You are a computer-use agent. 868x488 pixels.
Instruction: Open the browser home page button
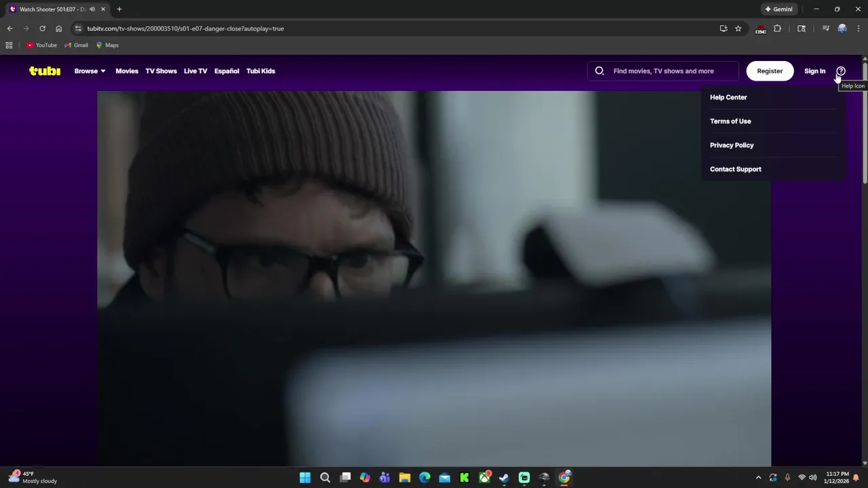click(x=58, y=28)
